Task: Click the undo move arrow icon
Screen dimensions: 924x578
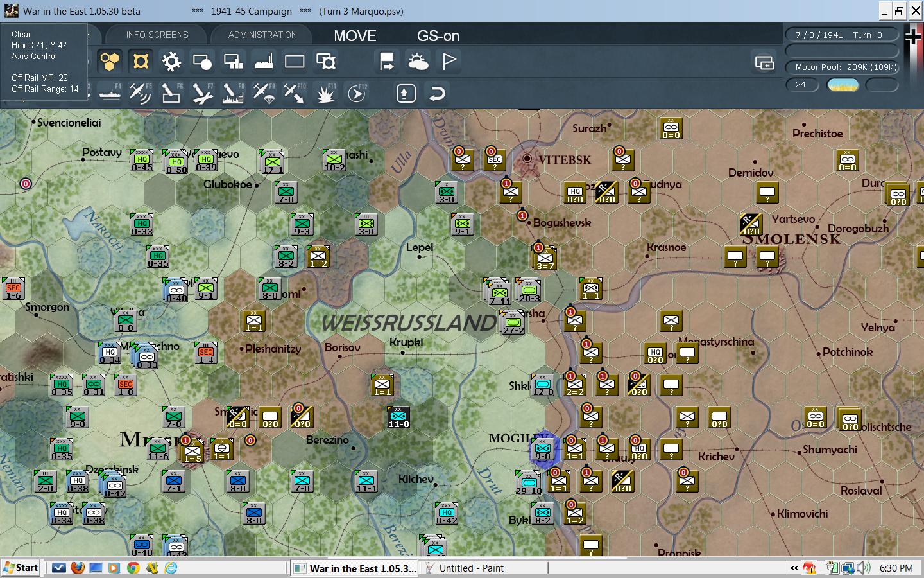Action: [436, 94]
